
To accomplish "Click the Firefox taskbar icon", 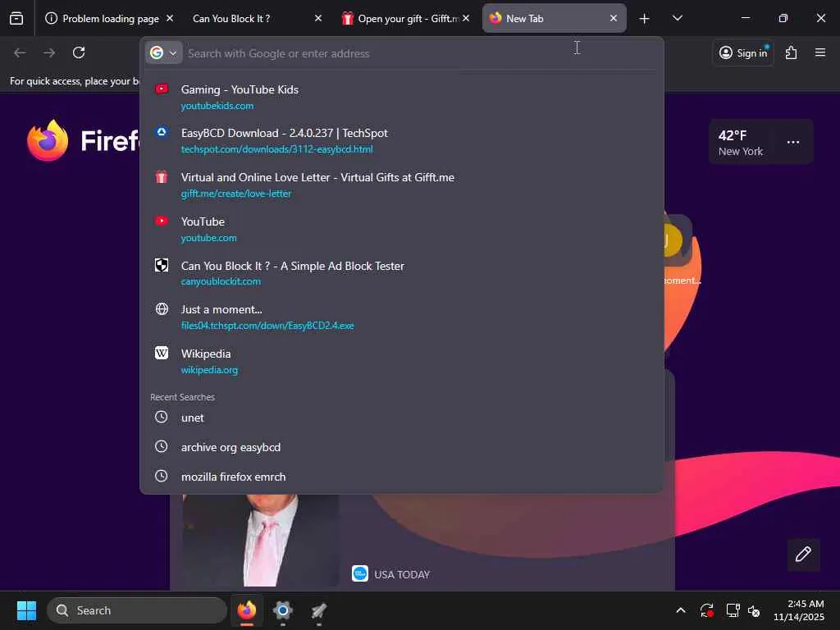I will pyautogui.click(x=247, y=610).
